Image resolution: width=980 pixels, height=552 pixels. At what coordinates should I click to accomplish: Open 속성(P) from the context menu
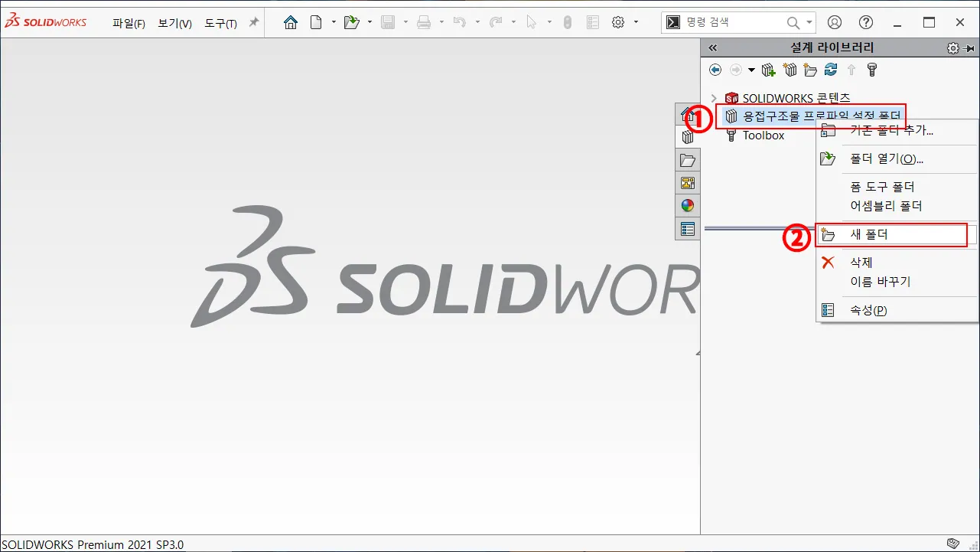point(897,310)
